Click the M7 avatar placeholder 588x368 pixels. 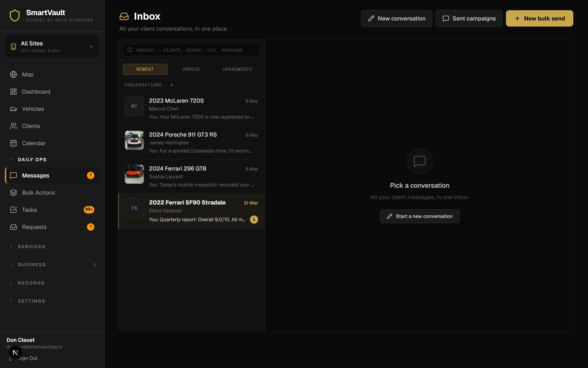[x=134, y=106]
